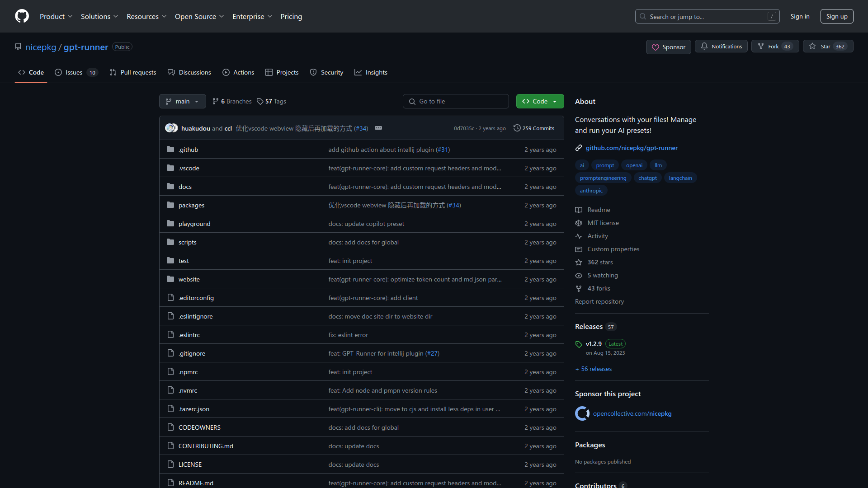Click v1.2.9 release tag icon
Screen dimensions: 868x488
click(x=579, y=344)
